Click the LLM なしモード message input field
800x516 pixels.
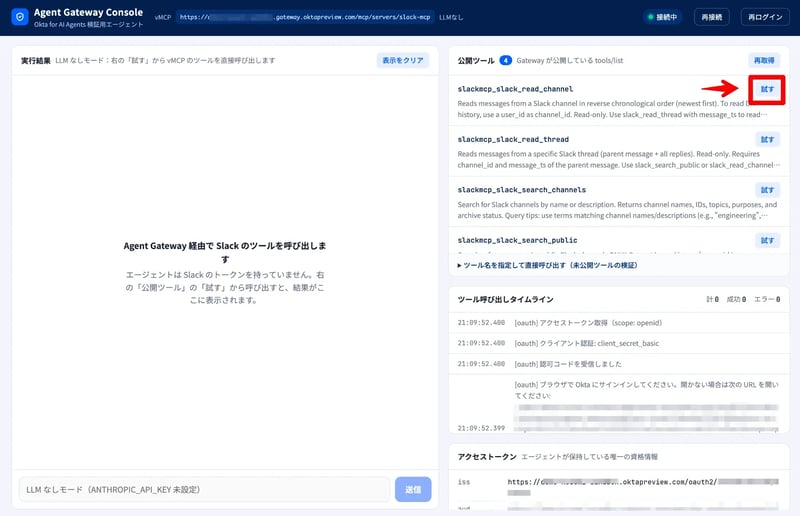tap(205, 489)
